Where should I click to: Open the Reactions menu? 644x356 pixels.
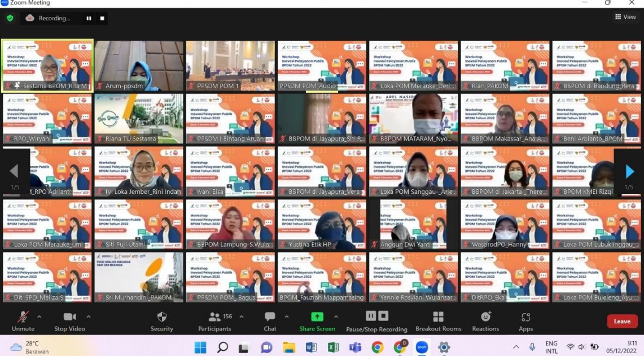[485, 317]
